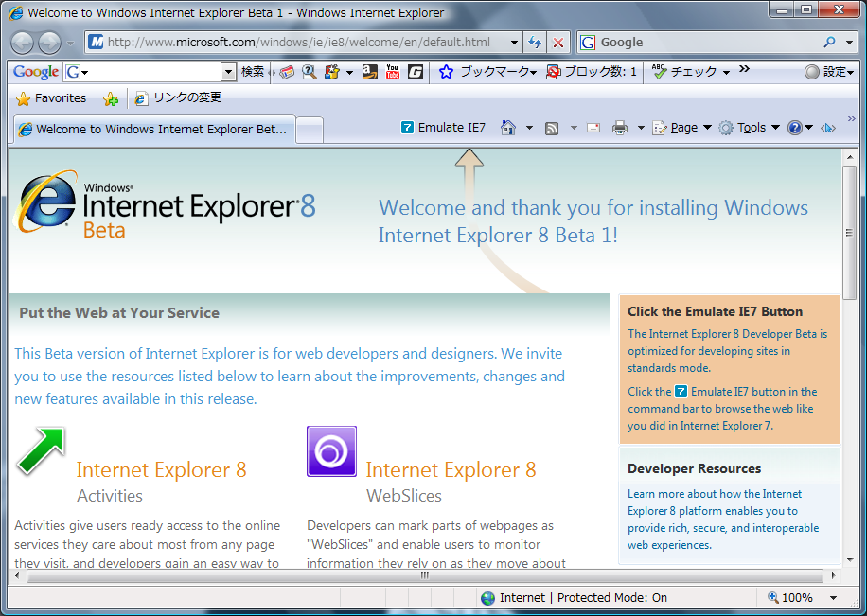Click Add to Favorites star-plus icon

pos(111,99)
